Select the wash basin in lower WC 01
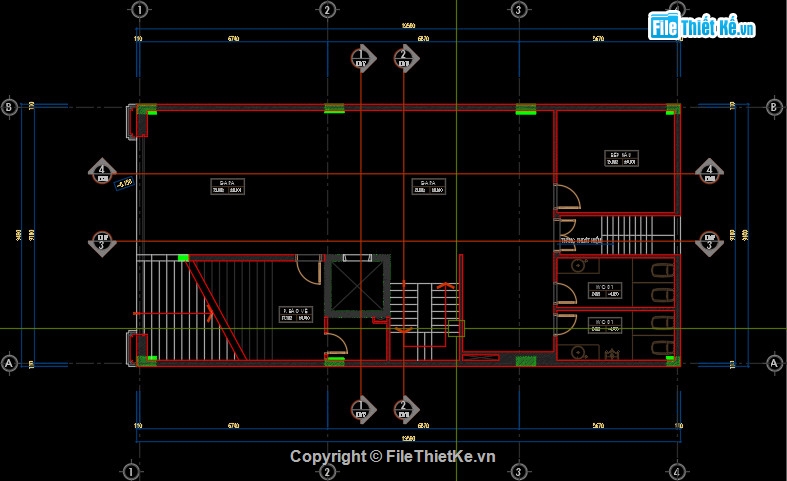Viewport: 787px width, 481px height. coord(580,353)
